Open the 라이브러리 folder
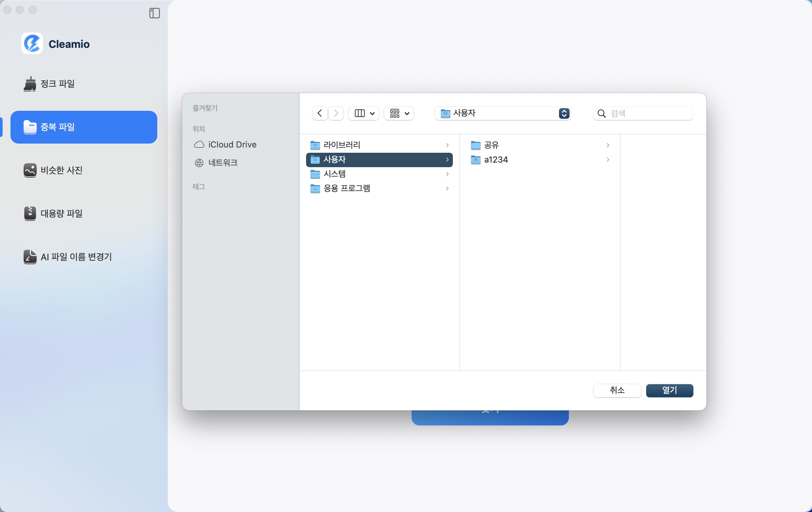Screen dimensions: 812x512 [342, 145]
